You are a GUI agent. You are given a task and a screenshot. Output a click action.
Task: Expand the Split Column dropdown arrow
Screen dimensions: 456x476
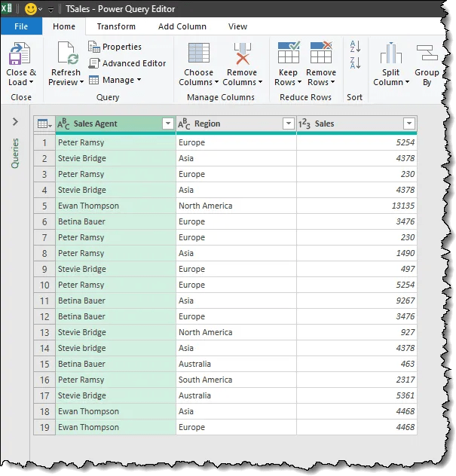[407, 82]
